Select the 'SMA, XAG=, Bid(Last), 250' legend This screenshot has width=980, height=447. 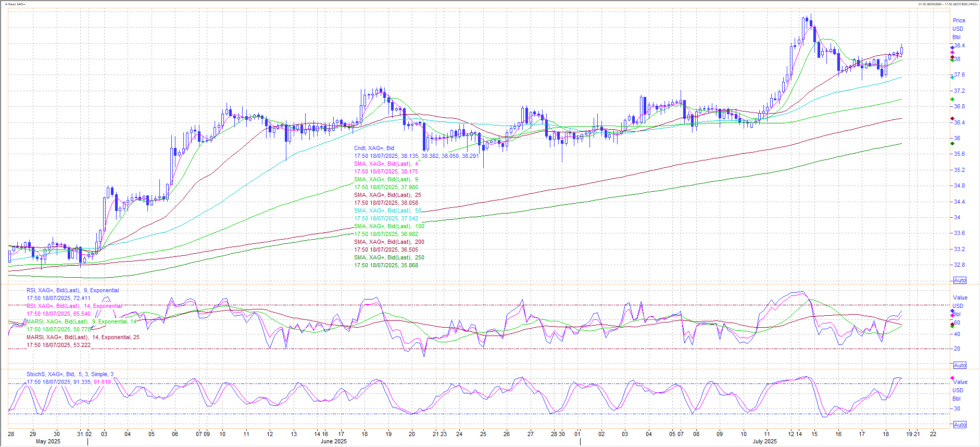click(x=389, y=257)
